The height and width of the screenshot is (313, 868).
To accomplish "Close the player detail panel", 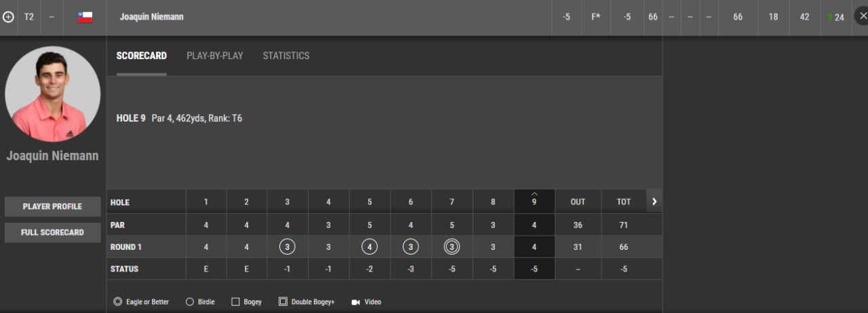I will click(x=861, y=16).
